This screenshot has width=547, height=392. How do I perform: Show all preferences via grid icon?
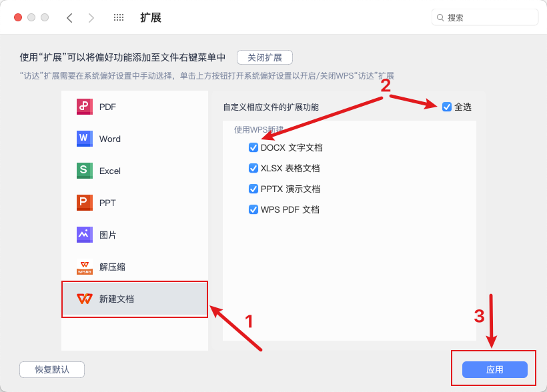click(119, 17)
